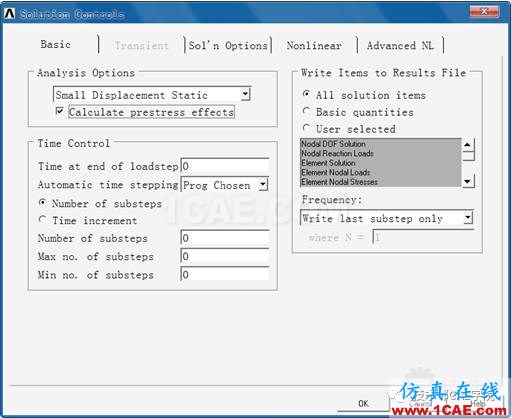Click the Time at end of loadstep field
511x418 pixels.
tap(225, 166)
